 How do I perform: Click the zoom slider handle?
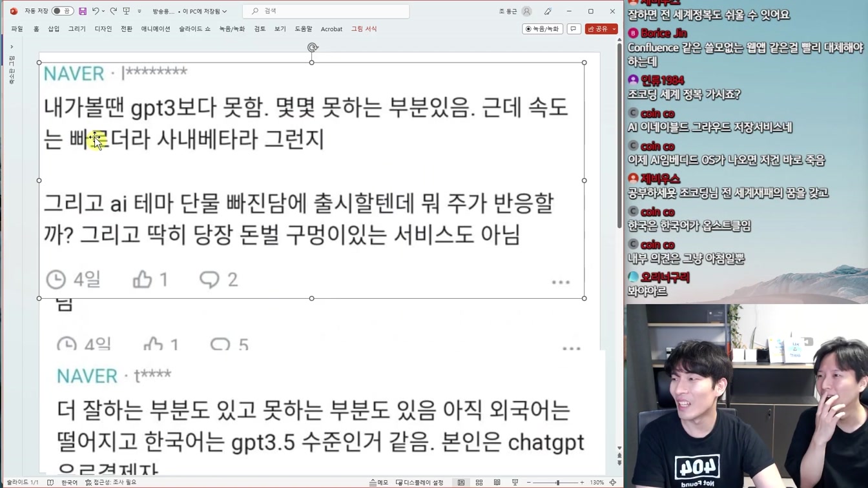[558, 482]
